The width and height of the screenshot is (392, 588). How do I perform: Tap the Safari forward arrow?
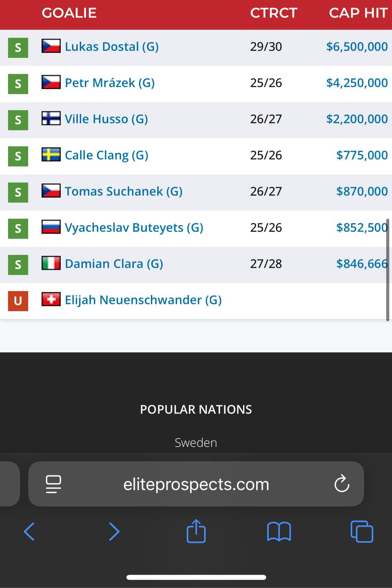coord(114,531)
